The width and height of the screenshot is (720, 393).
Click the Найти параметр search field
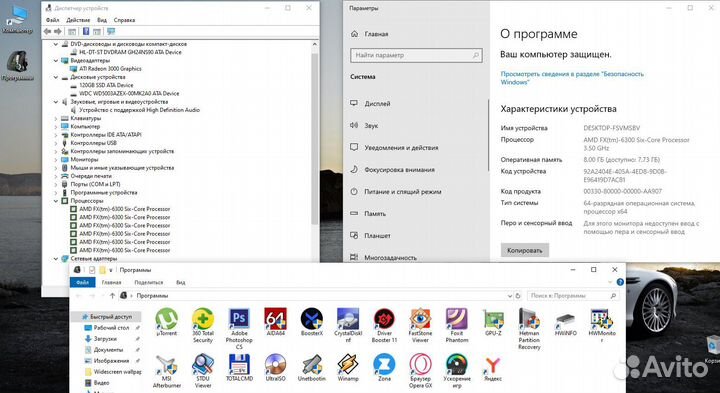point(416,55)
